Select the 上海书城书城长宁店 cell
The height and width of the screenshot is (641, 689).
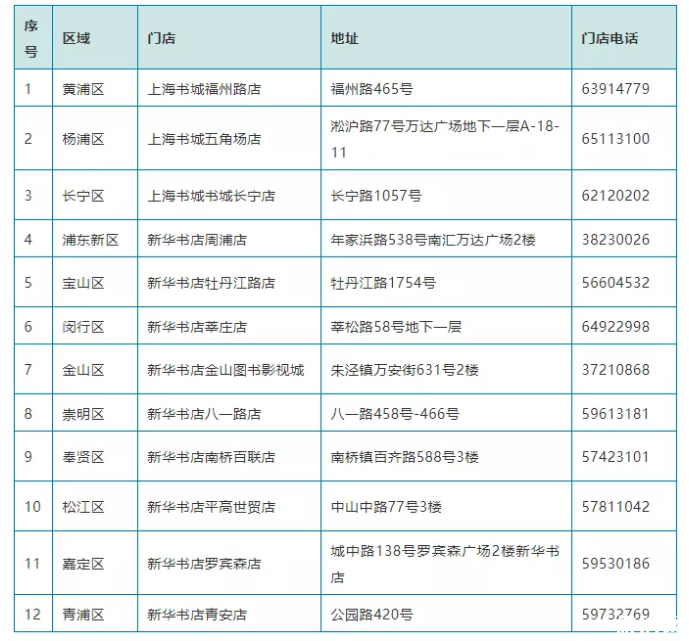click(x=229, y=195)
